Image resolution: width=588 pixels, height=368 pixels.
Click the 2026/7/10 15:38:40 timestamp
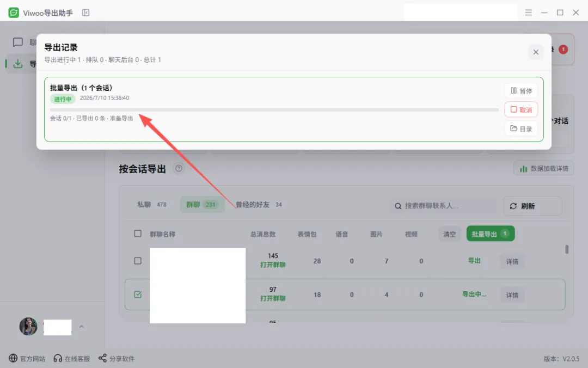tap(104, 98)
